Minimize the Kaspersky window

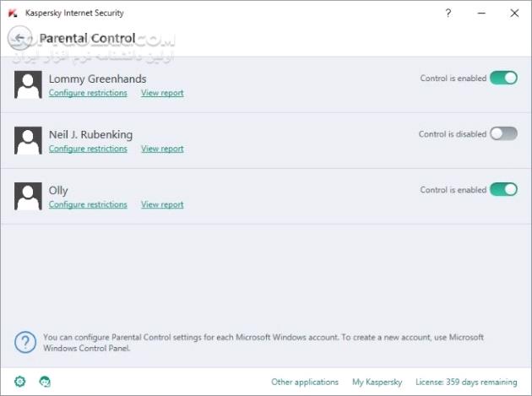[481, 13]
